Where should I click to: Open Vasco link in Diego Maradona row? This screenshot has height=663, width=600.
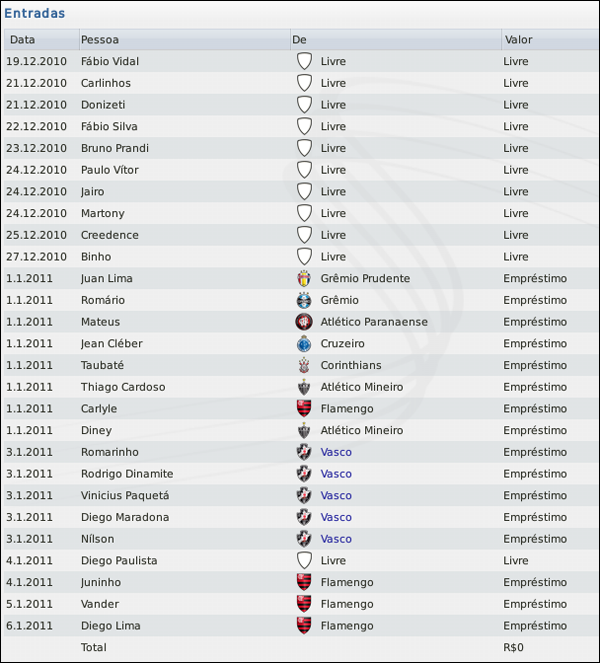click(336, 517)
